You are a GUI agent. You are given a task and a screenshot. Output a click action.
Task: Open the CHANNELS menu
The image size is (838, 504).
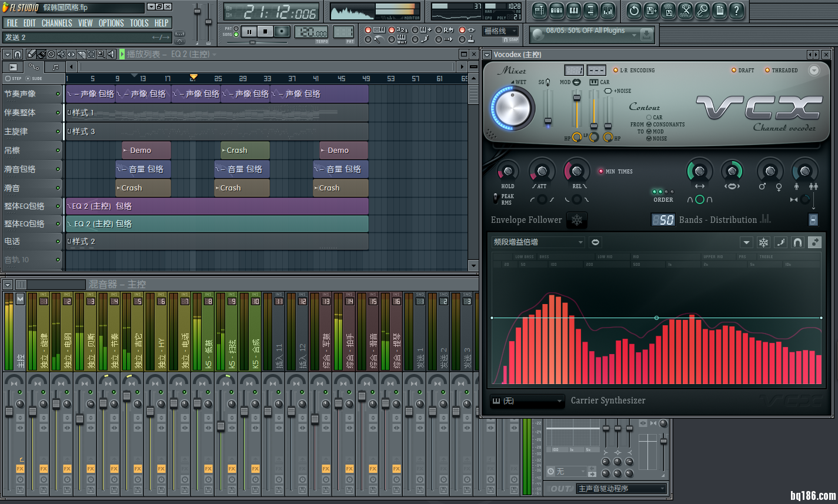[x=56, y=23]
